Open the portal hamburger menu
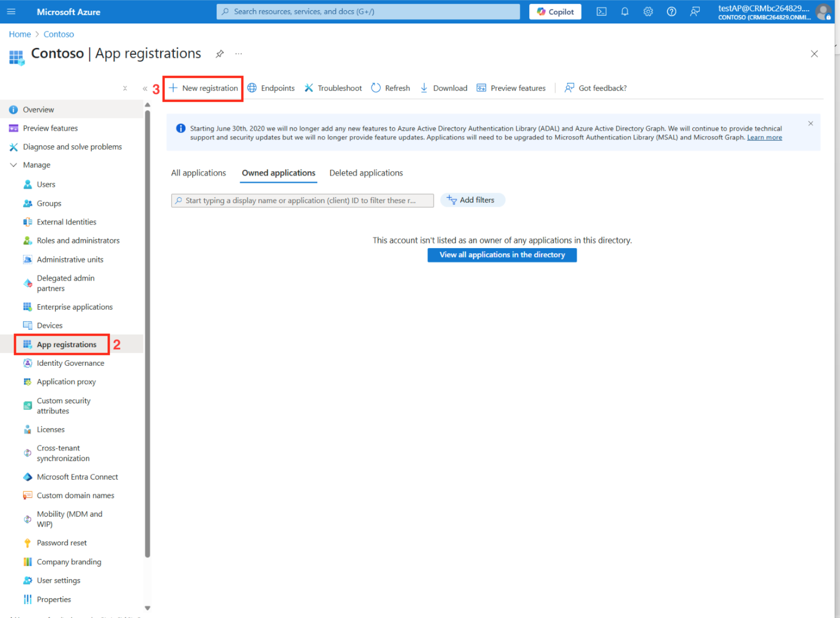This screenshot has width=840, height=618. click(11, 12)
